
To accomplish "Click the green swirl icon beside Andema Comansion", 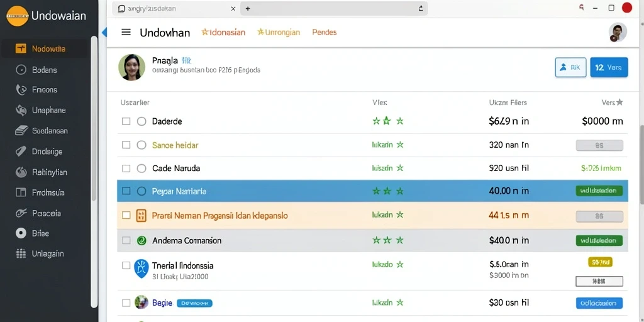I will 142,241.
